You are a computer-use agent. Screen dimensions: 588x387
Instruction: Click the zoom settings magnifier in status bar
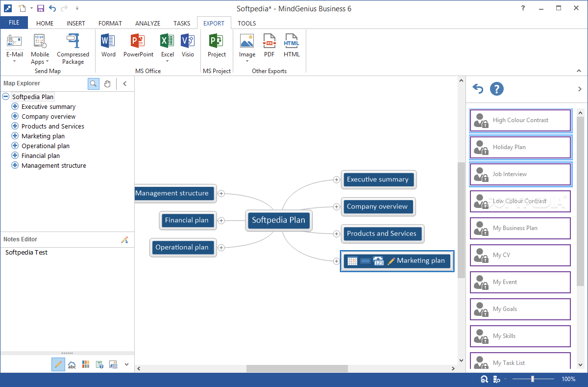(484, 379)
